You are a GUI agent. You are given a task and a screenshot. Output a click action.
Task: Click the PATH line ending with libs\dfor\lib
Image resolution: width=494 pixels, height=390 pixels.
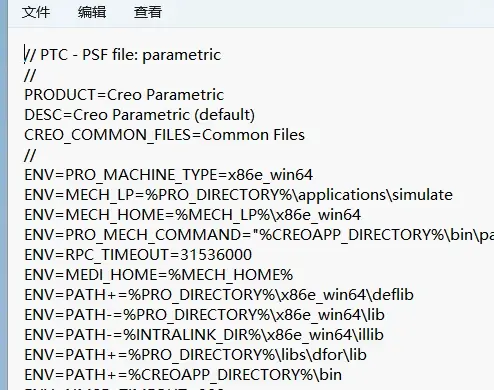pos(196,355)
